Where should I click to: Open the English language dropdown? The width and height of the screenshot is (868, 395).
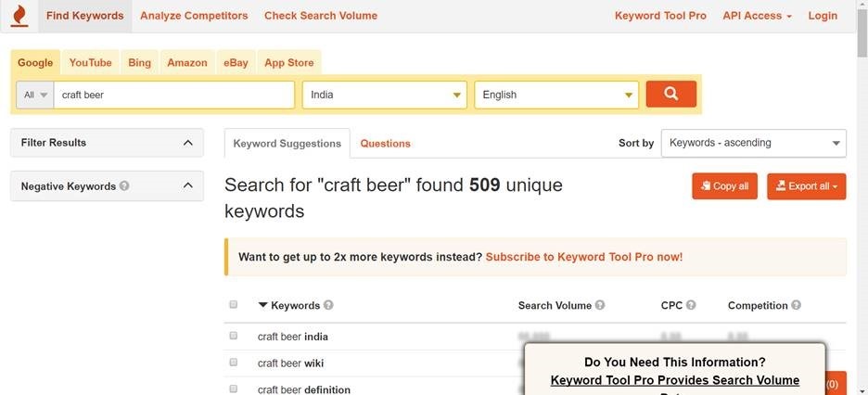click(x=556, y=95)
